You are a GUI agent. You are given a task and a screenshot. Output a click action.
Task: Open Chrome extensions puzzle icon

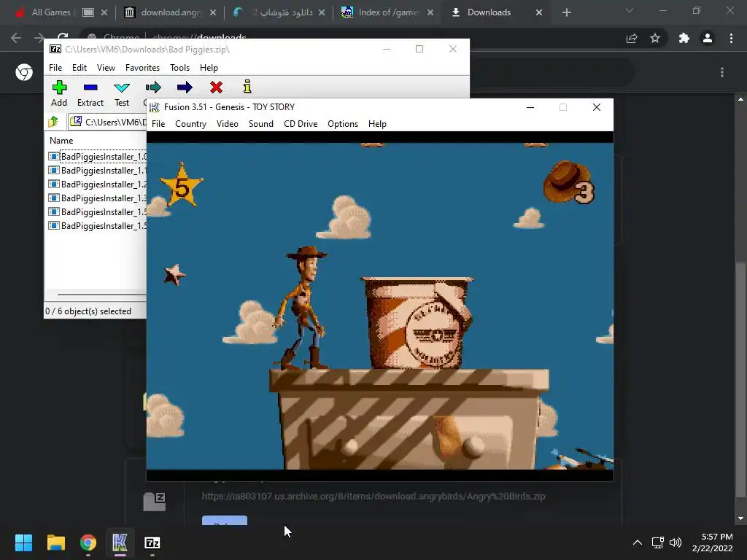click(x=684, y=38)
